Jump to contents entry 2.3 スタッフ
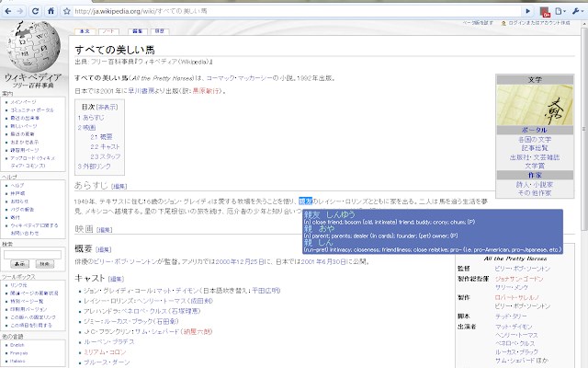Viewport: 588px width, 368px height. coord(106,156)
